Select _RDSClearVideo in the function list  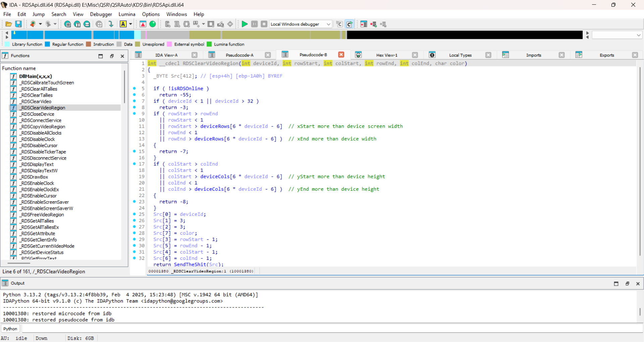tap(35, 101)
